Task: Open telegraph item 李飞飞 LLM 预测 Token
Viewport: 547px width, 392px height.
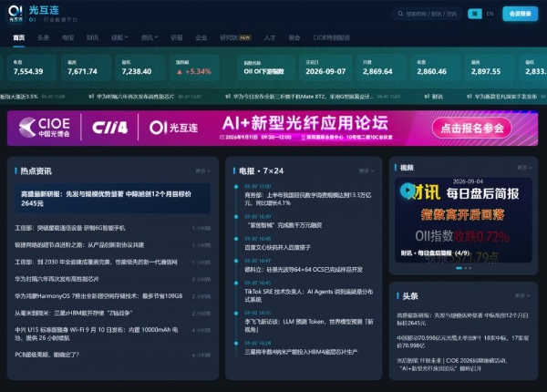Action: click(309, 325)
